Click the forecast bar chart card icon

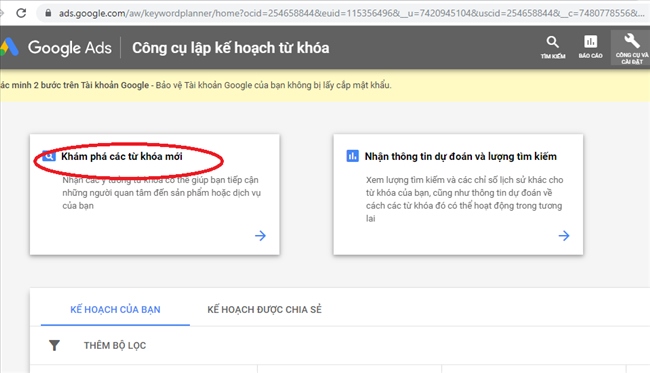[x=352, y=156]
